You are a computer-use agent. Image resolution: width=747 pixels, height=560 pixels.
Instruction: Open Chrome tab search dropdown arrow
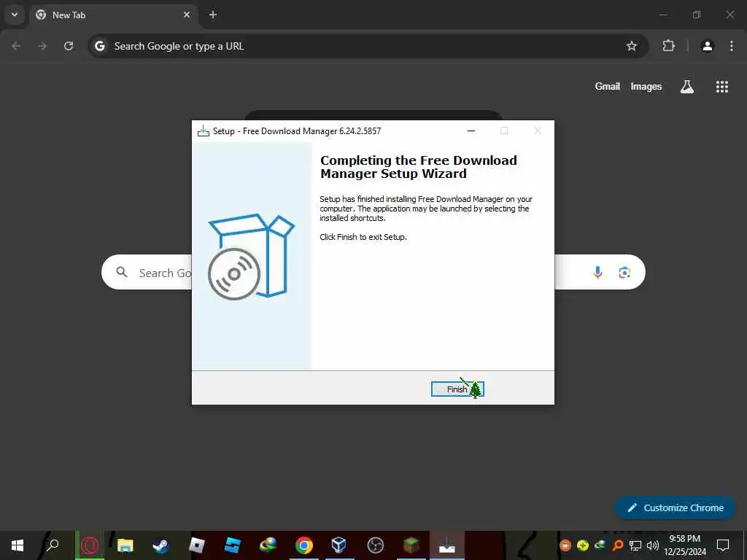pyautogui.click(x=15, y=15)
